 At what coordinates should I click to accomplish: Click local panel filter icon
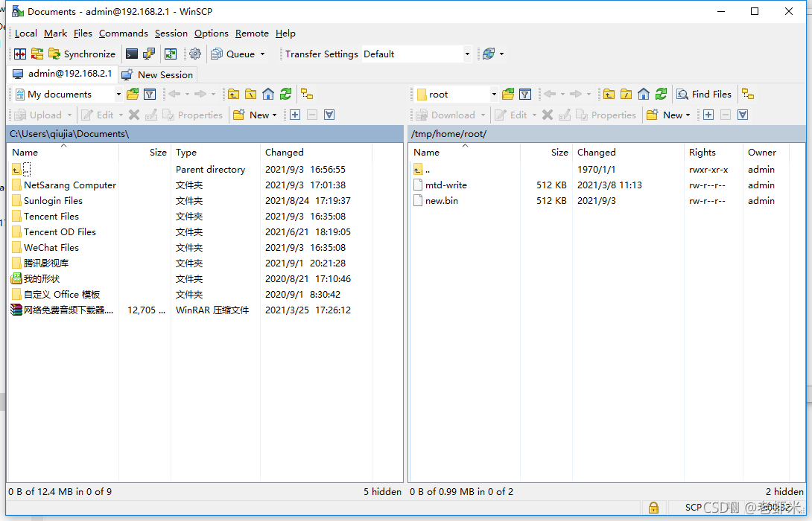coord(150,95)
